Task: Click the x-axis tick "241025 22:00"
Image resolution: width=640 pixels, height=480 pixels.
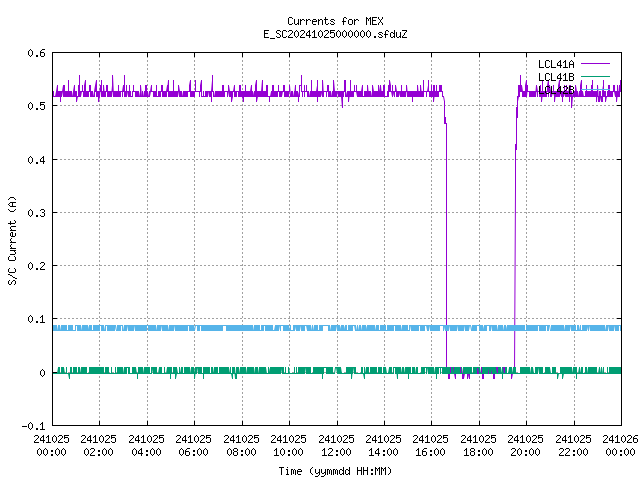Action: pos(573,446)
